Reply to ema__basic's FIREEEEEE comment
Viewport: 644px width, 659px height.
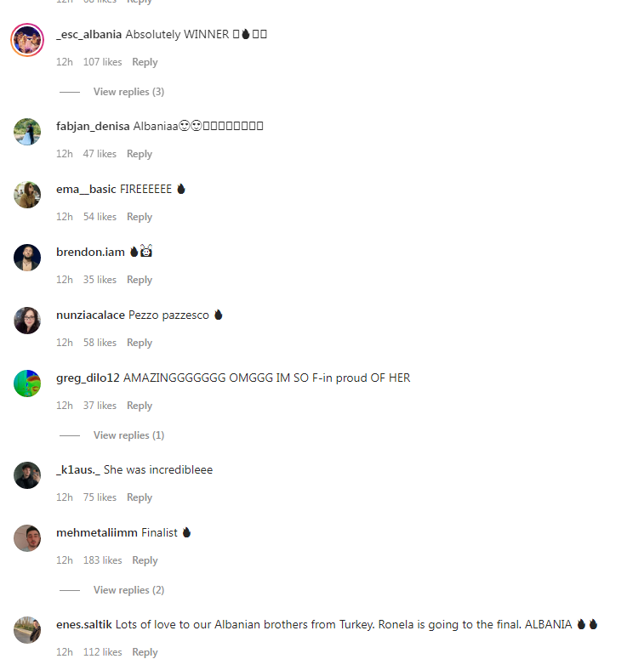140,217
